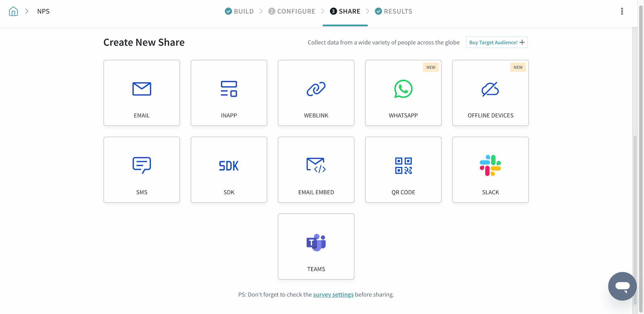The height and width of the screenshot is (314, 644).
Task: Open the Weblink share option
Action: pos(316,93)
